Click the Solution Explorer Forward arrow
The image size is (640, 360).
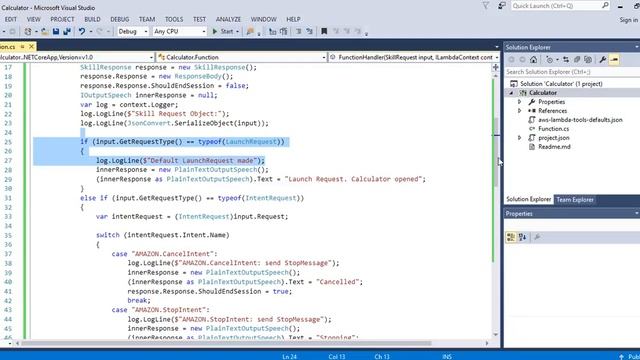coord(522,60)
